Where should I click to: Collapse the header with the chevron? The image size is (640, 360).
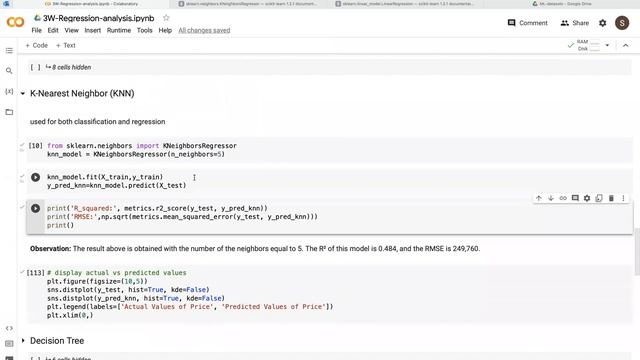pyautogui.click(x=625, y=45)
